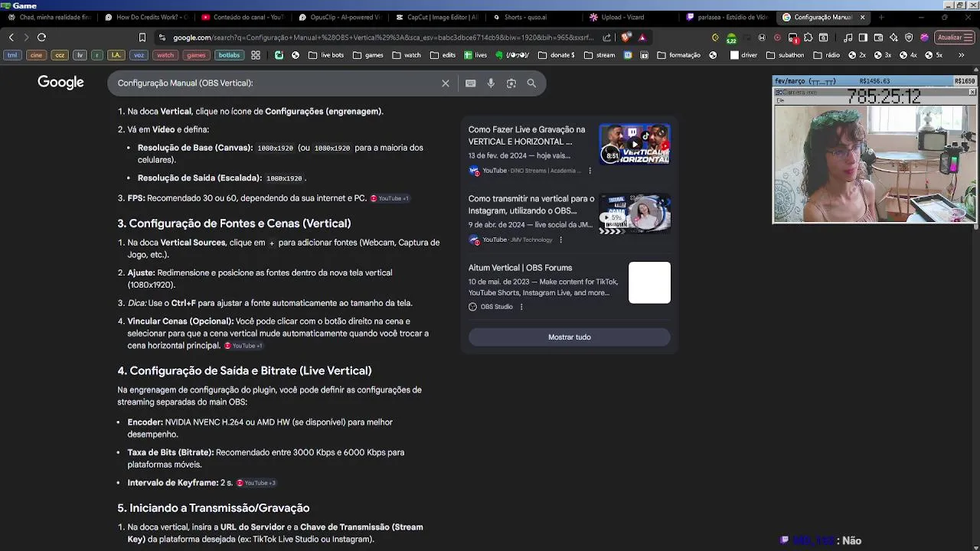The width and height of the screenshot is (980, 551).
Task: Open the Aitum Vertical OBS Forums result
Action: pyautogui.click(x=520, y=268)
